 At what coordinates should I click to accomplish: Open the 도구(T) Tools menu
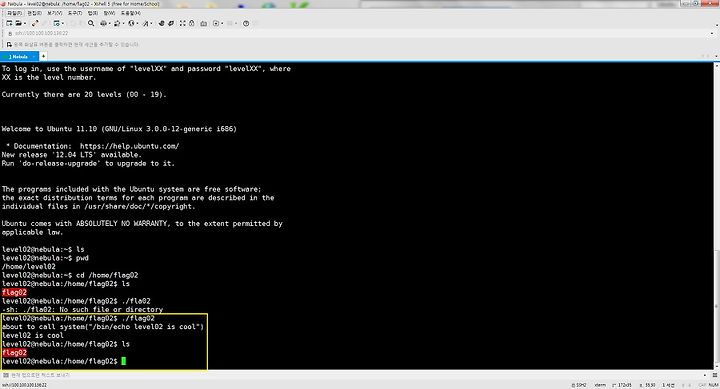point(74,13)
